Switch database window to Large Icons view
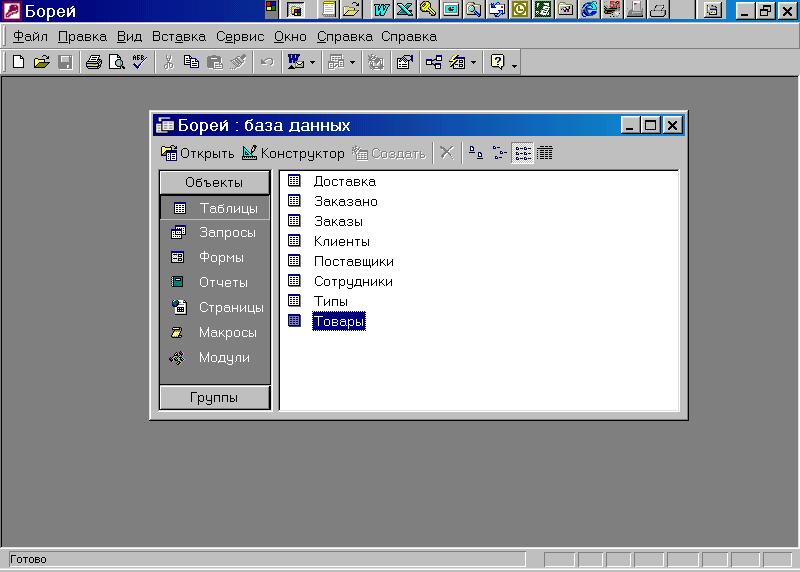The width and height of the screenshot is (800, 572). point(476,153)
